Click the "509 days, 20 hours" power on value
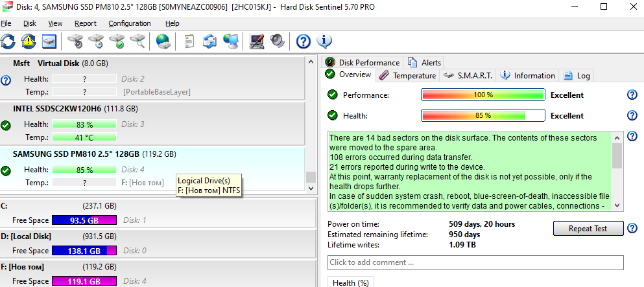The width and height of the screenshot is (644, 287). (482, 224)
